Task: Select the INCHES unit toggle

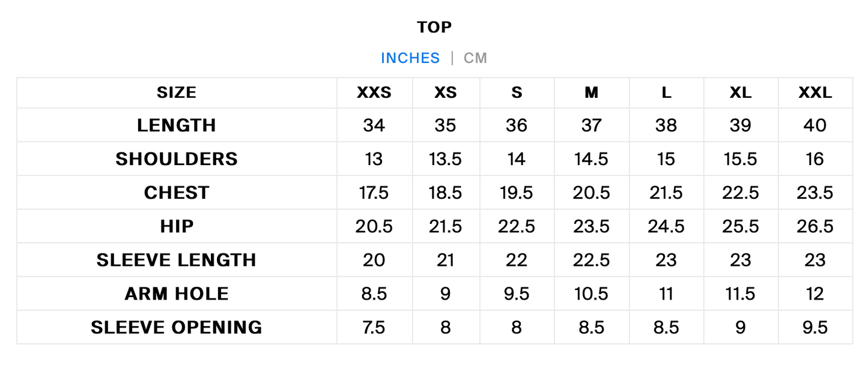Action: click(x=410, y=58)
